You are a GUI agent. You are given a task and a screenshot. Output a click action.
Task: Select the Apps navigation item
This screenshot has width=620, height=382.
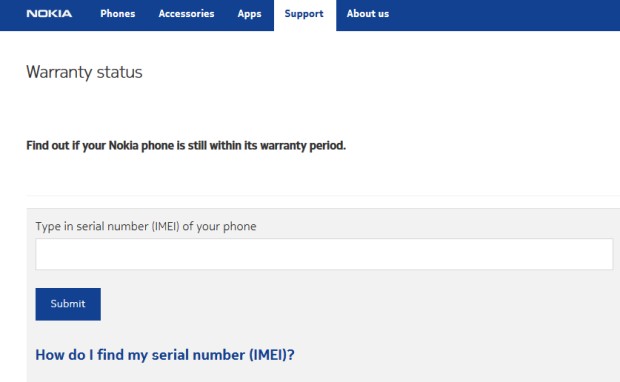tap(249, 14)
